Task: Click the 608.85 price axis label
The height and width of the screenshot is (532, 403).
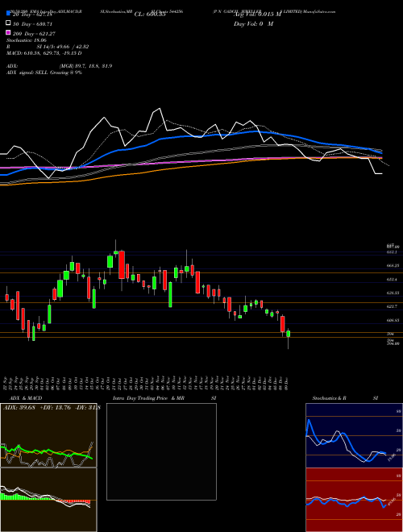Action: [x=393, y=320]
